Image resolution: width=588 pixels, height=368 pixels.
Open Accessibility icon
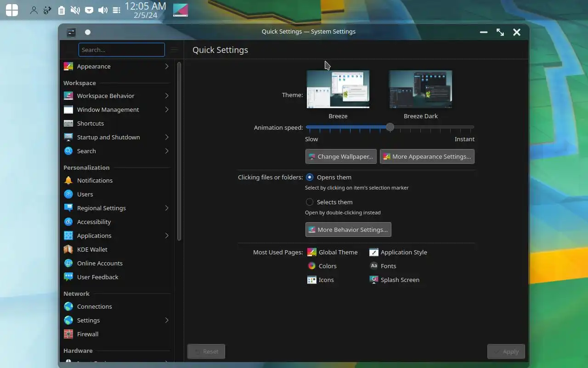coord(68,222)
